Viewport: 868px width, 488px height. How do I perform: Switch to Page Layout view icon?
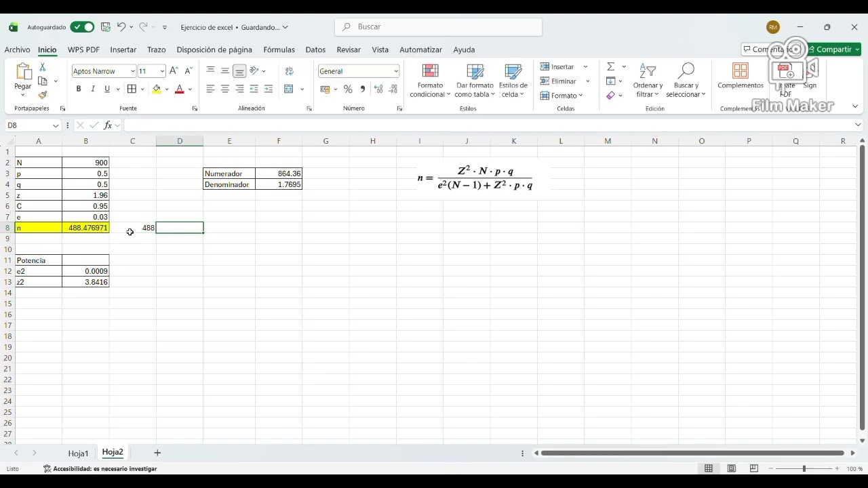click(731, 468)
